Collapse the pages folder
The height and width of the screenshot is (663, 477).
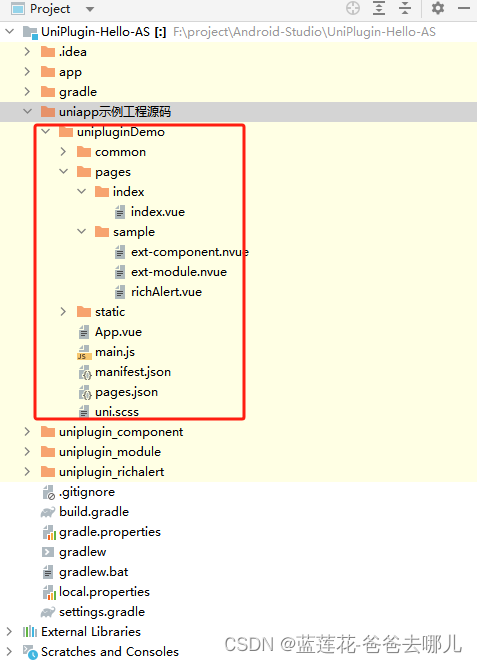point(63,171)
